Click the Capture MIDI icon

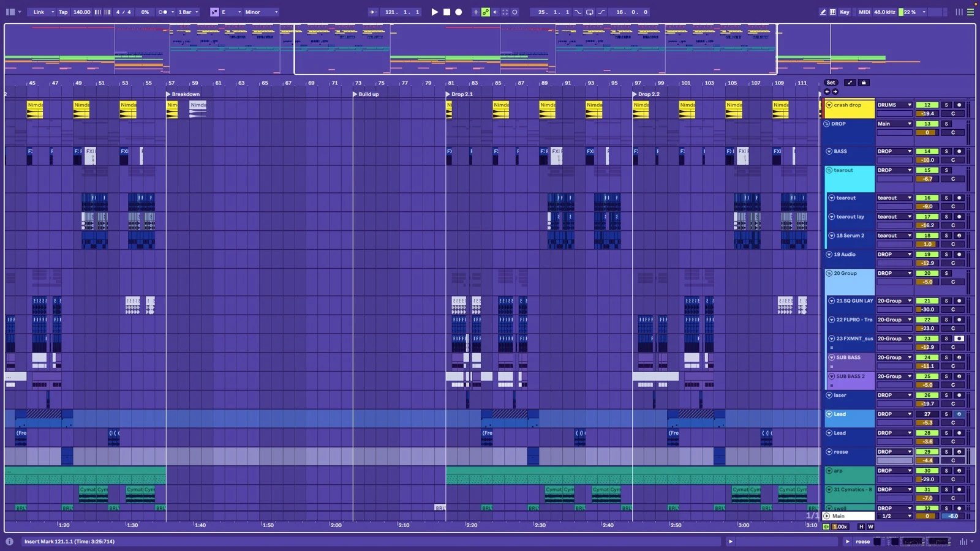(505, 12)
